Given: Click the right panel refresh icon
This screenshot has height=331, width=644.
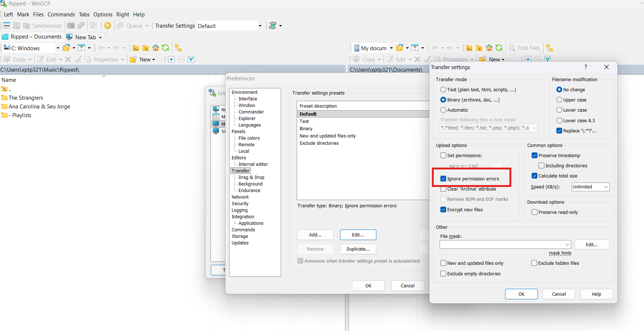Looking at the screenshot, I should coord(499,48).
